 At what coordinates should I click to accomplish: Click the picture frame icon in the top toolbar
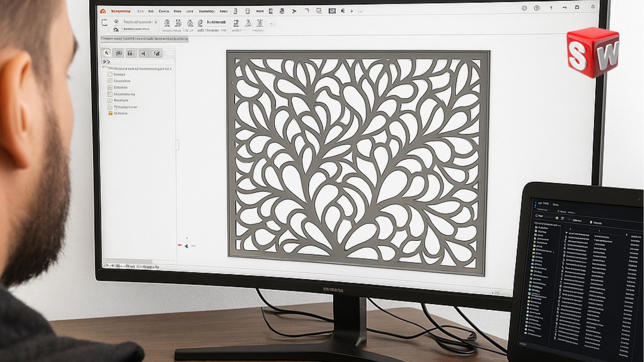click(x=319, y=11)
